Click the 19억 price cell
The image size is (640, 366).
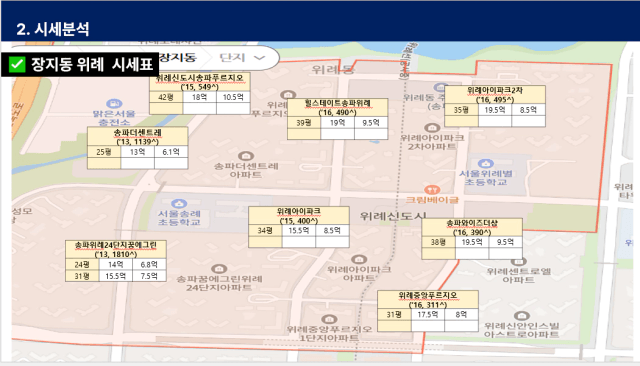click(x=338, y=123)
